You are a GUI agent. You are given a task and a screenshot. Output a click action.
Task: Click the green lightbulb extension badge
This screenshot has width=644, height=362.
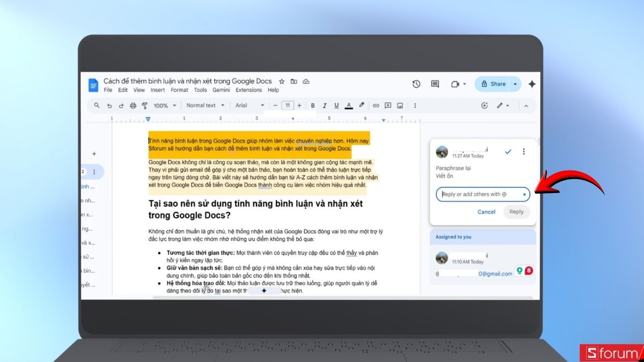[519, 271]
